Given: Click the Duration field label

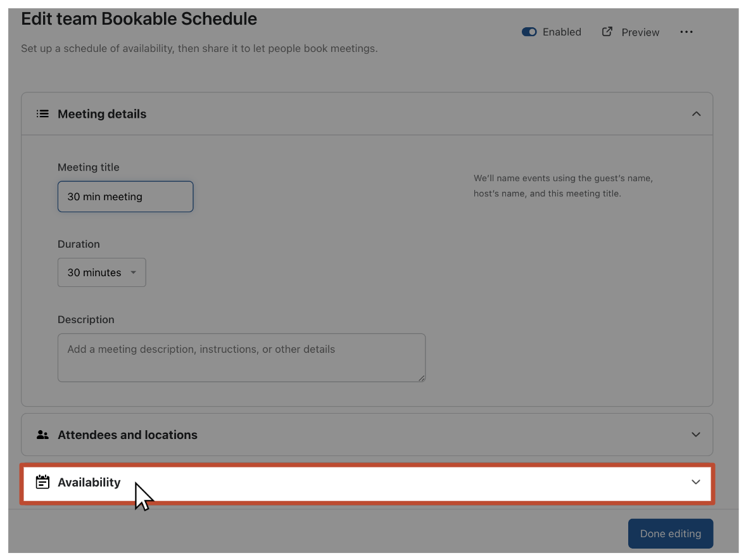Looking at the screenshot, I should pyautogui.click(x=79, y=244).
